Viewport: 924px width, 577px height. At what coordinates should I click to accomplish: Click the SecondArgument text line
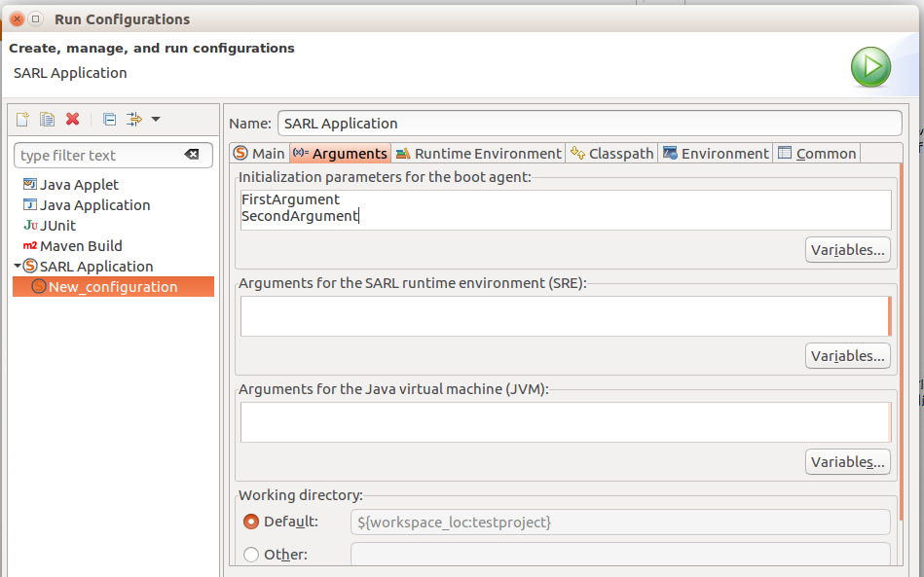coord(299,216)
